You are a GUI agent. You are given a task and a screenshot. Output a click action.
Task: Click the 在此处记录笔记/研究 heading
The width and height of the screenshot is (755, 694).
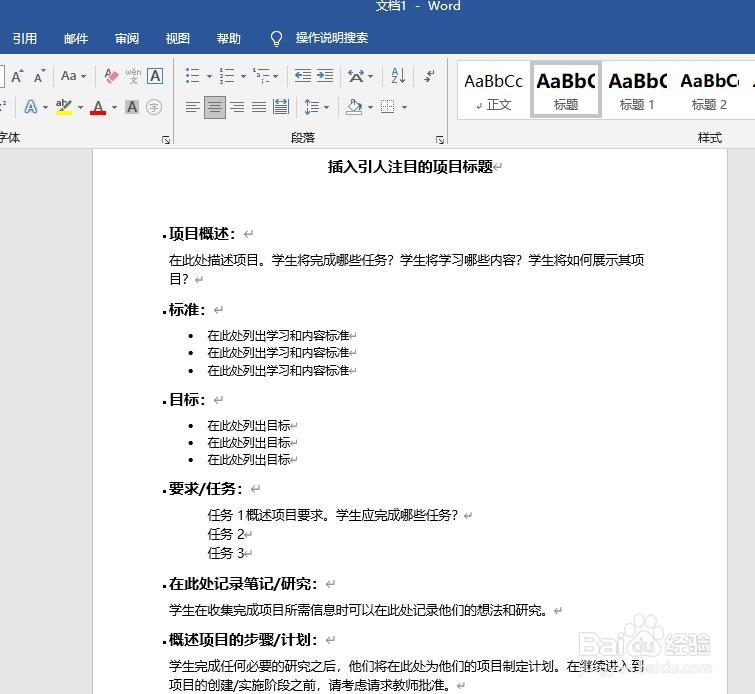[243, 584]
